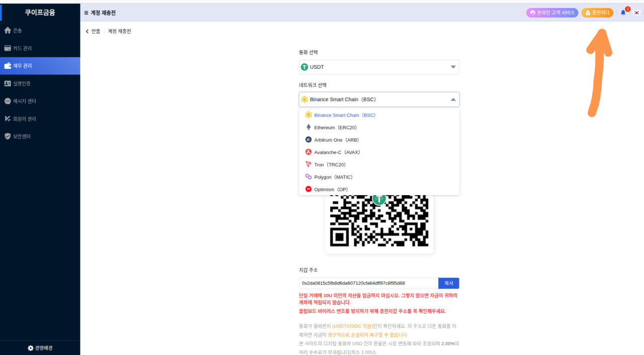
Task: Click the 계정 재충전 breadcrumb text
Action: [x=119, y=31]
